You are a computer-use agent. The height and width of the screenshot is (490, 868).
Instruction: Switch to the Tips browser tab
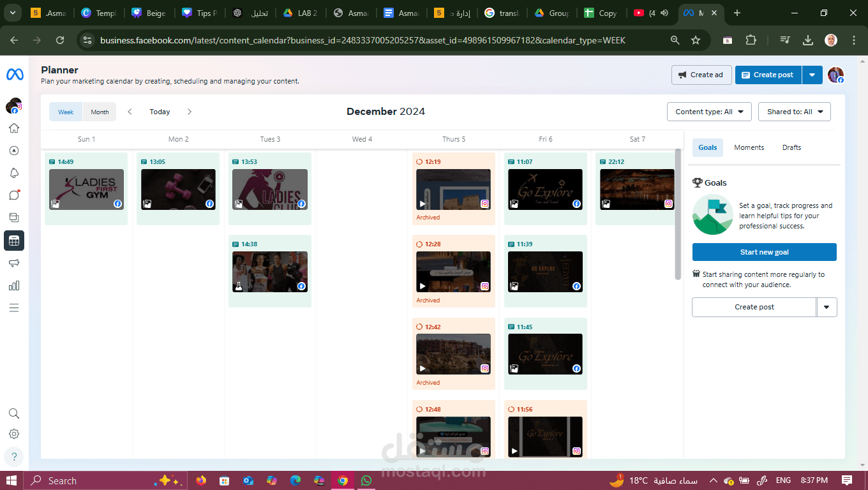coord(199,13)
